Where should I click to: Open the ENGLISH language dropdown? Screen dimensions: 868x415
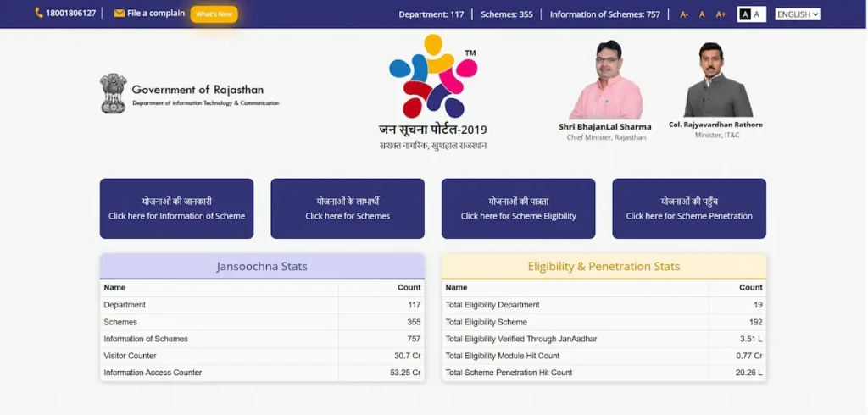[798, 14]
